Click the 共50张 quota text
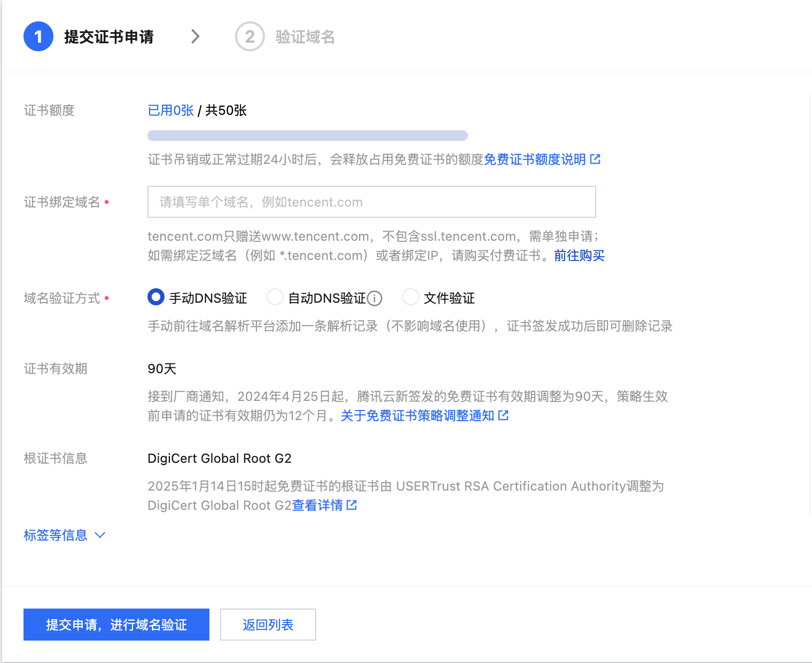This screenshot has width=812, height=663. coord(226,111)
